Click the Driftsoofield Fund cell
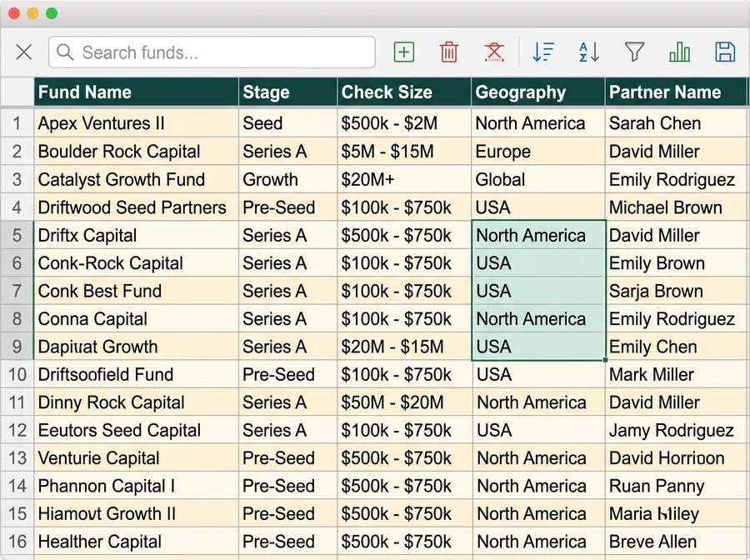 pos(137,374)
